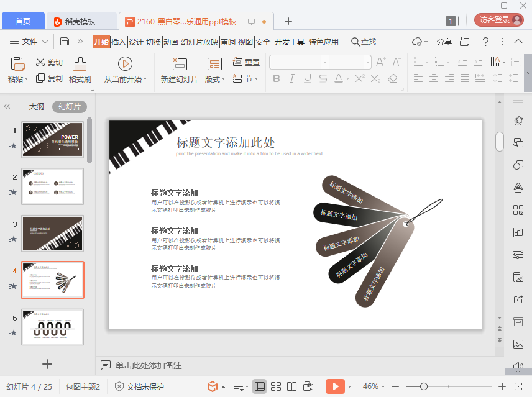Screen dimensions: 532x397
Task: Click the zoom slider handle
Action: pyautogui.click(x=423, y=386)
